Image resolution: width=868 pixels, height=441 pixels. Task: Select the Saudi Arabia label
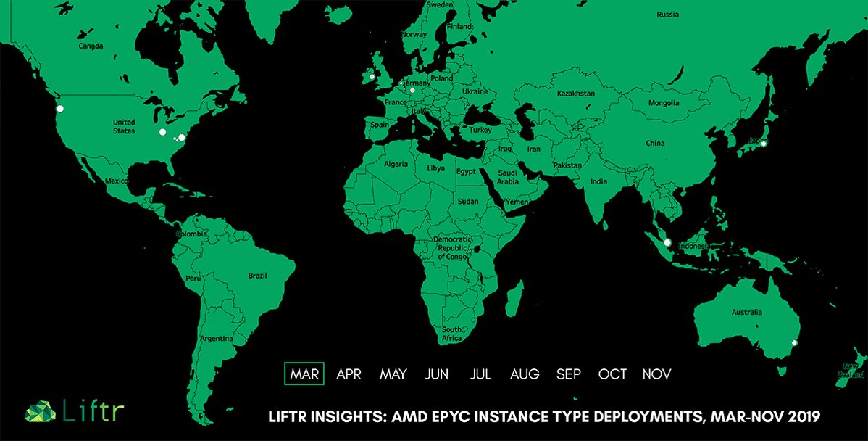pyautogui.click(x=507, y=177)
